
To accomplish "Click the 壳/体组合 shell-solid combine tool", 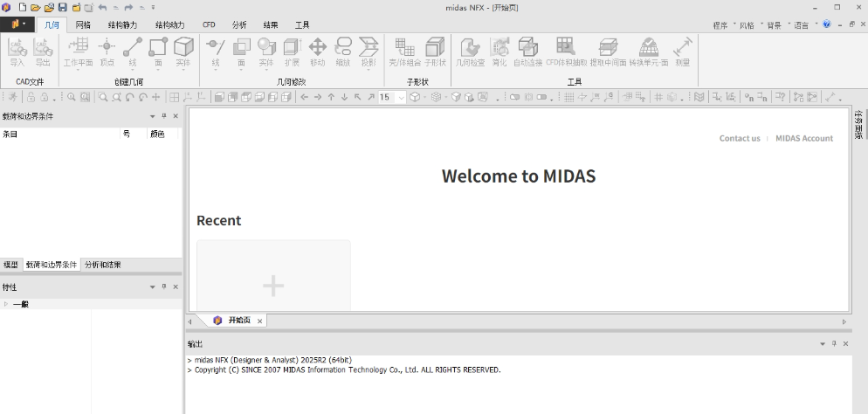I will [x=405, y=52].
